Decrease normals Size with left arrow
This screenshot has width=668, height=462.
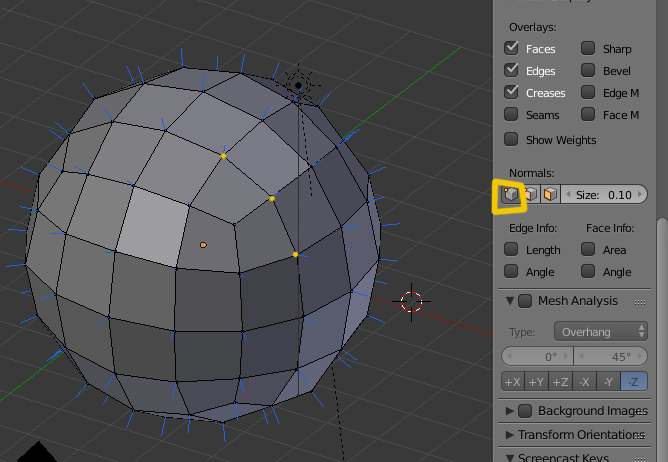point(568,194)
